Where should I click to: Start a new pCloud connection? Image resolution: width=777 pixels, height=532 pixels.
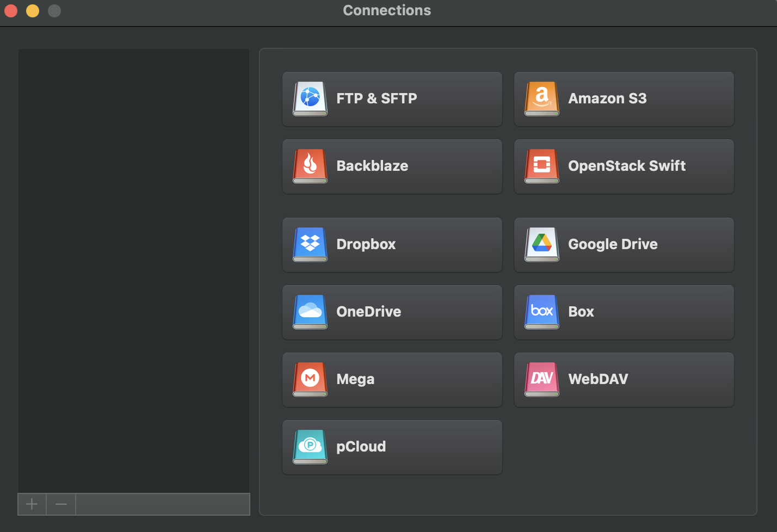click(392, 447)
